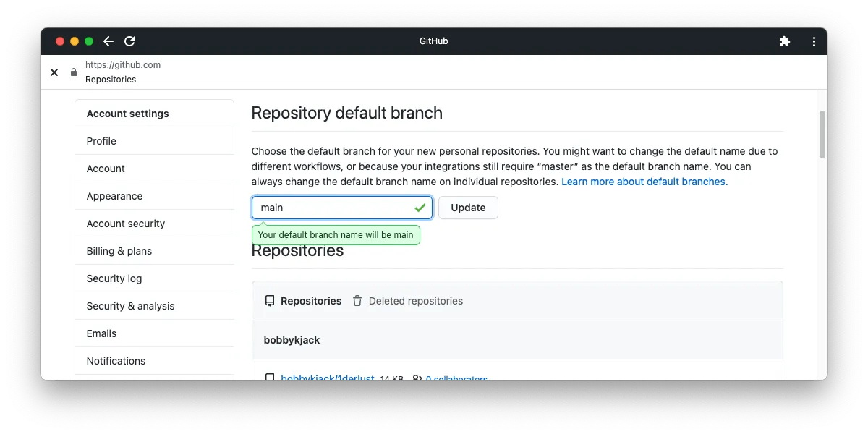This screenshot has height=434, width=868.
Task: Click the Update button
Action: tap(468, 208)
